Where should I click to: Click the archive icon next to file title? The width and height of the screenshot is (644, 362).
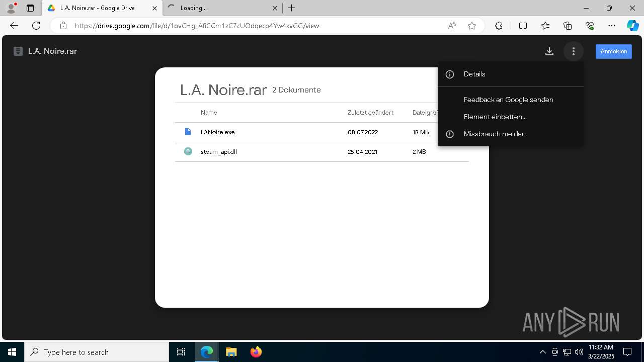coord(18,51)
